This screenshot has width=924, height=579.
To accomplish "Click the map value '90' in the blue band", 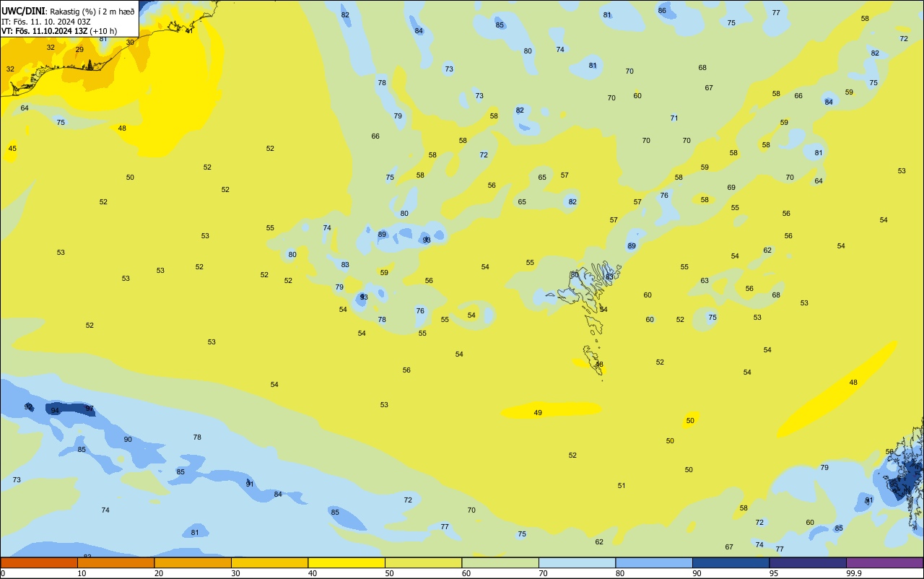I will pyautogui.click(x=128, y=440).
